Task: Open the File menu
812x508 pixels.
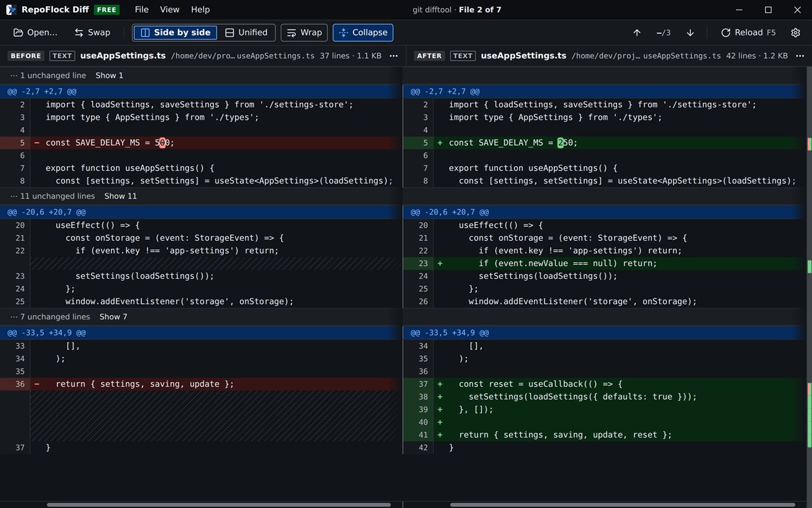Action: point(142,10)
